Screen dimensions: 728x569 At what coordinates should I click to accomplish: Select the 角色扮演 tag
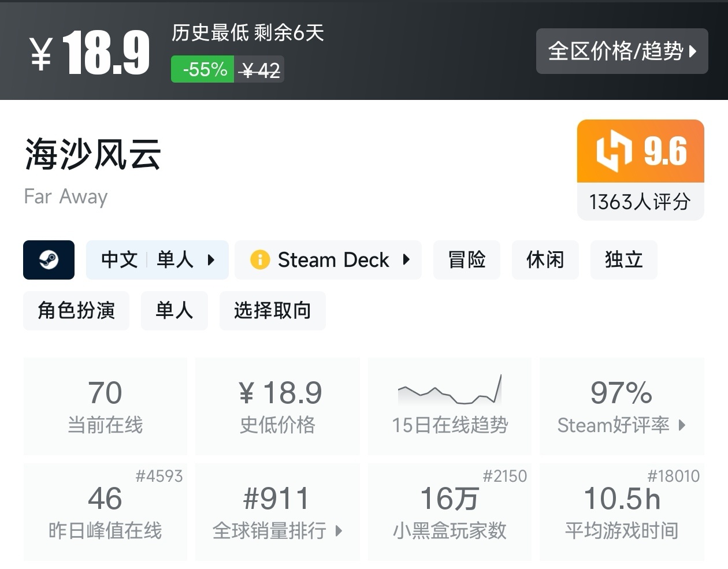point(76,311)
